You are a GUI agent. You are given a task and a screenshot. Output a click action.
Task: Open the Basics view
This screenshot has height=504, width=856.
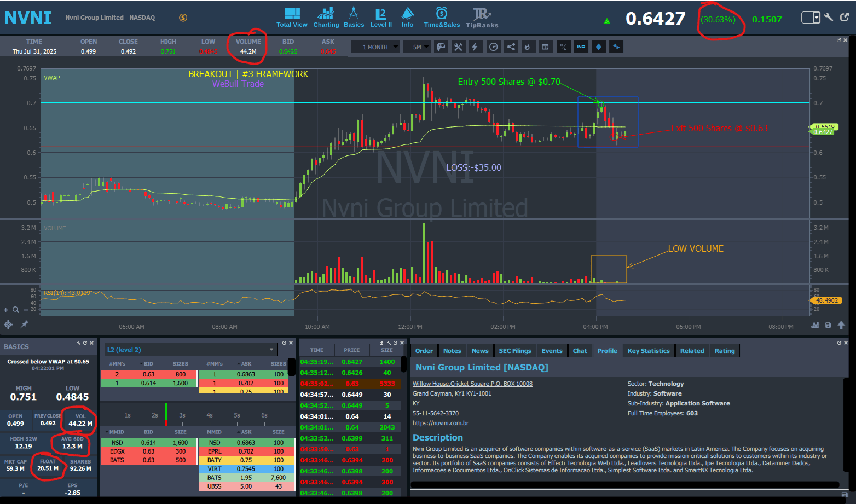[354, 18]
